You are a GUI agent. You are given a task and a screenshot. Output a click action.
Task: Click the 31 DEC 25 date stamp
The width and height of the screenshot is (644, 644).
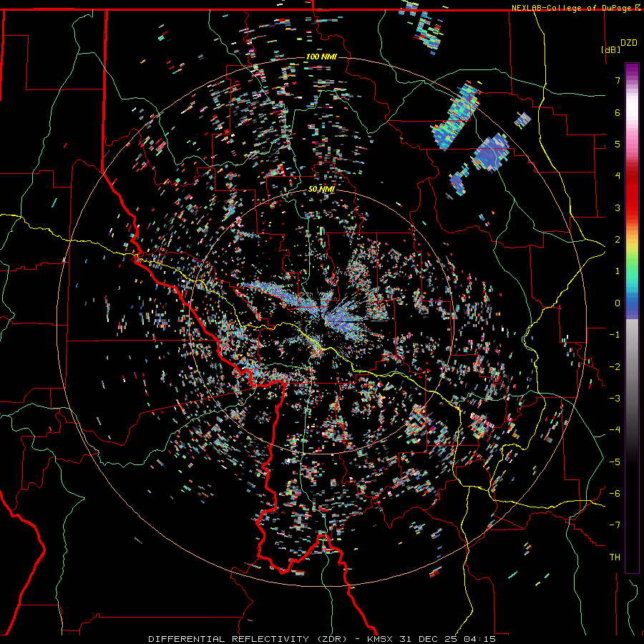pos(429,639)
